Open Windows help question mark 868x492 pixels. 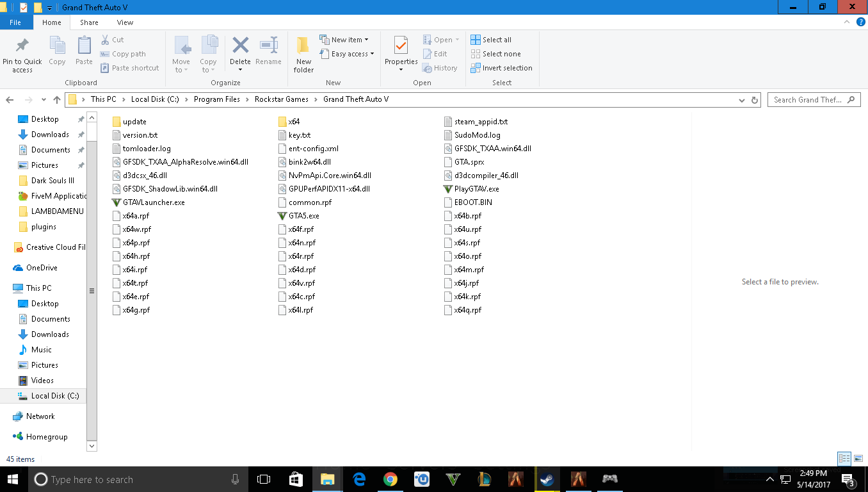tap(860, 22)
